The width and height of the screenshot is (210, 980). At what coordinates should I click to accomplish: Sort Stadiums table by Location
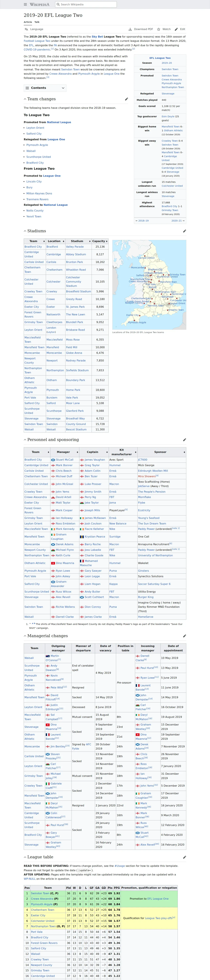55,241
